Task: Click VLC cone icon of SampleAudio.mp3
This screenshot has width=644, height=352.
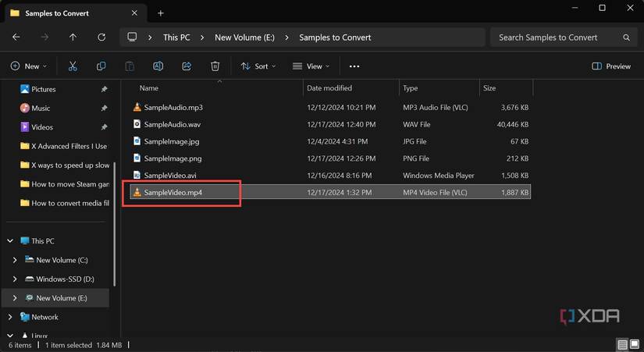Action: (x=137, y=107)
